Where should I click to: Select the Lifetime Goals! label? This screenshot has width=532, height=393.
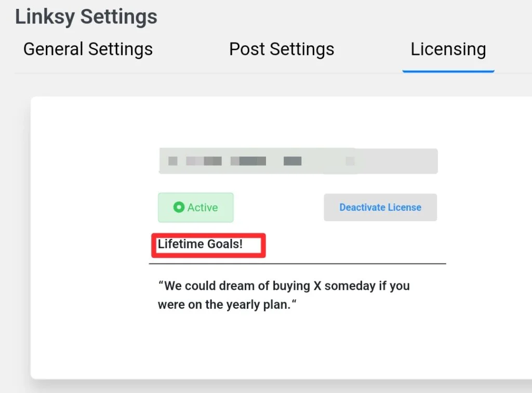point(200,244)
